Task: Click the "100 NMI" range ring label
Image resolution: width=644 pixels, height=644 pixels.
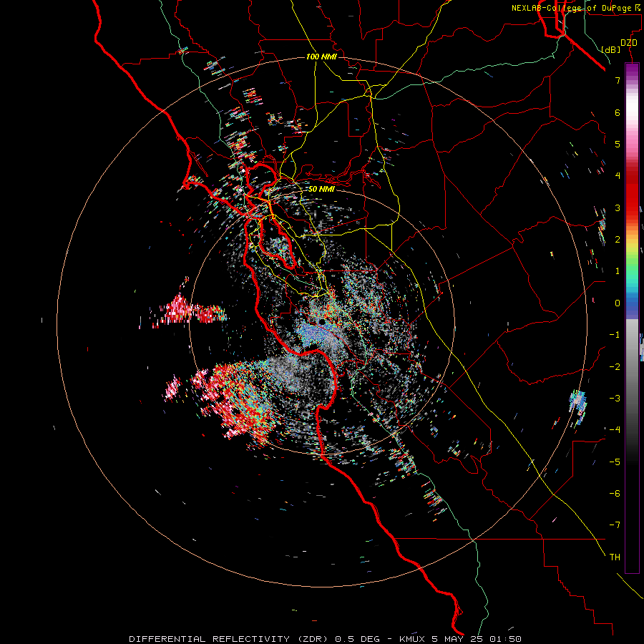Action: point(321,57)
